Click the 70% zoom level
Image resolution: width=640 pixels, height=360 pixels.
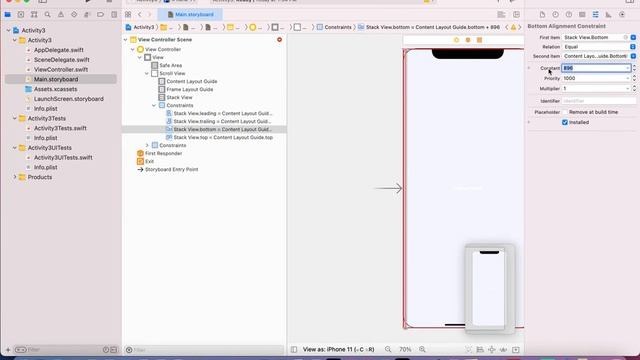(405, 350)
